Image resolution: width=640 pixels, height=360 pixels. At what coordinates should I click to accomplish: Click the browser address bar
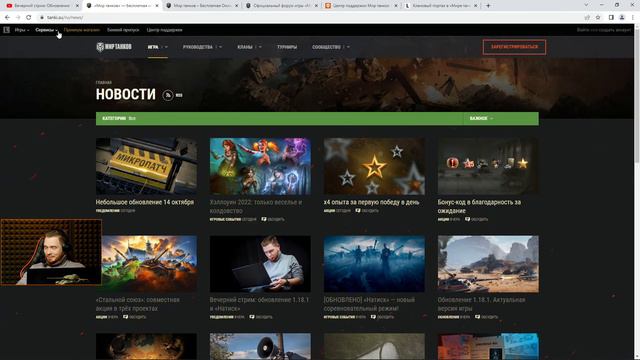(x=310, y=17)
